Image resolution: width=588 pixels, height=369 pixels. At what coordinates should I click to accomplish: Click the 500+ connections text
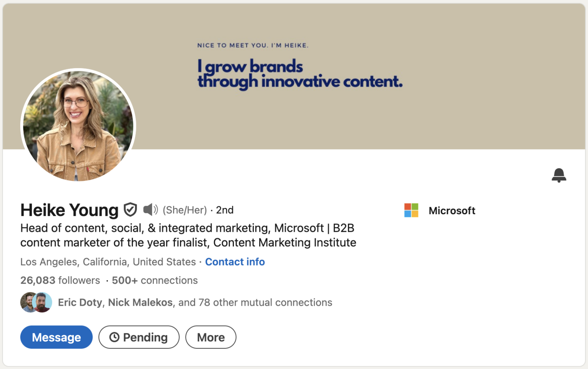(155, 280)
